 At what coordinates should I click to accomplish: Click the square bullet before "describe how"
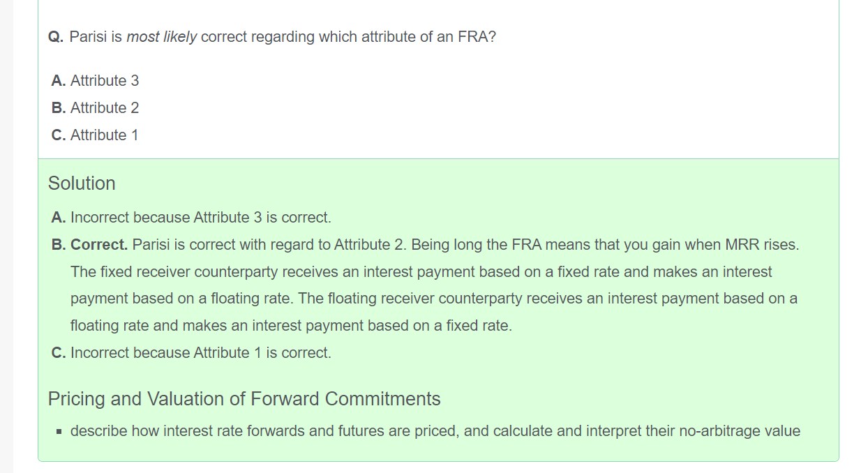[x=59, y=432]
